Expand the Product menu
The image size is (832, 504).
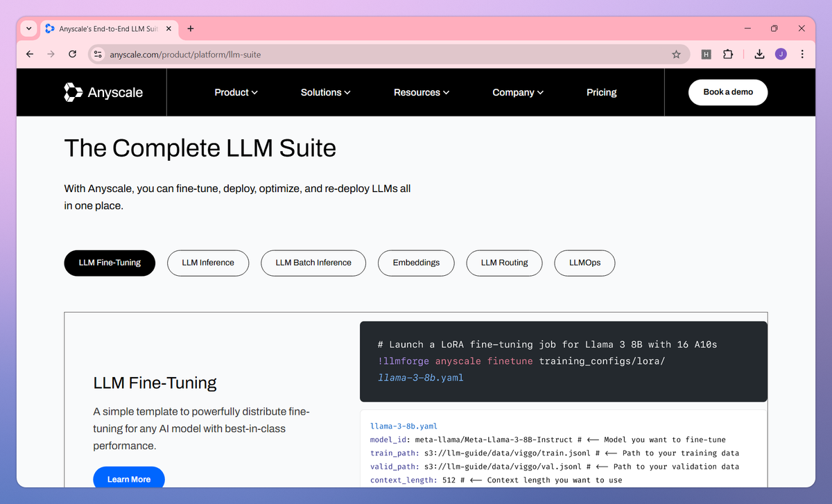click(x=236, y=92)
